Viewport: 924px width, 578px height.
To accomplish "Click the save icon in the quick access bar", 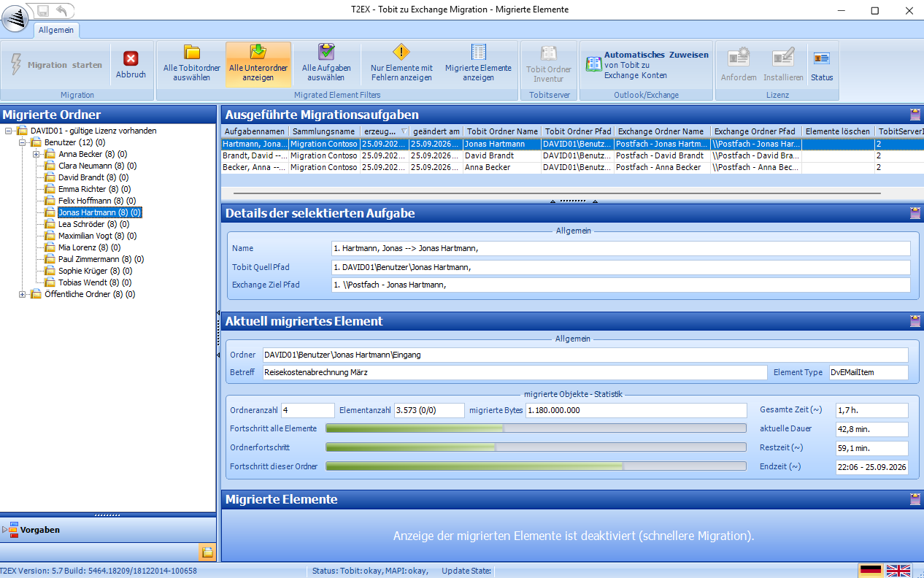I will [43, 10].
